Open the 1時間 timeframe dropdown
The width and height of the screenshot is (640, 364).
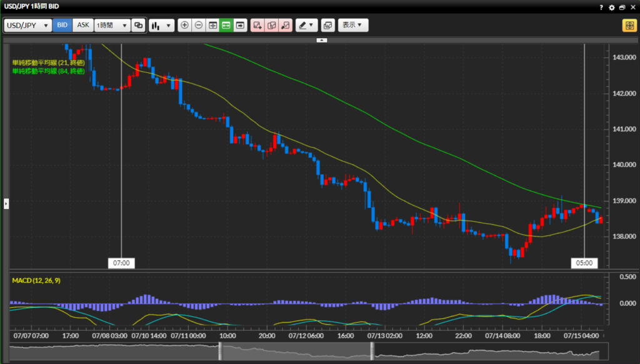point(112,26)
